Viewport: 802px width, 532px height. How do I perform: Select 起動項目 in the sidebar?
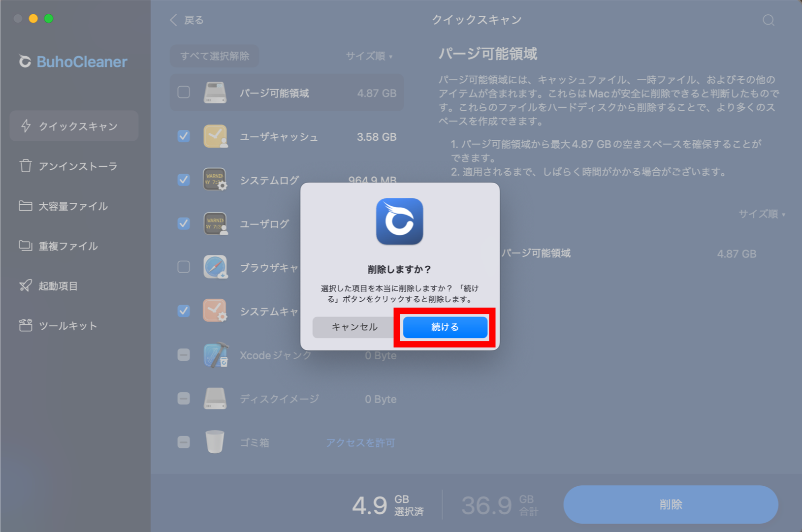coord(74,286)
